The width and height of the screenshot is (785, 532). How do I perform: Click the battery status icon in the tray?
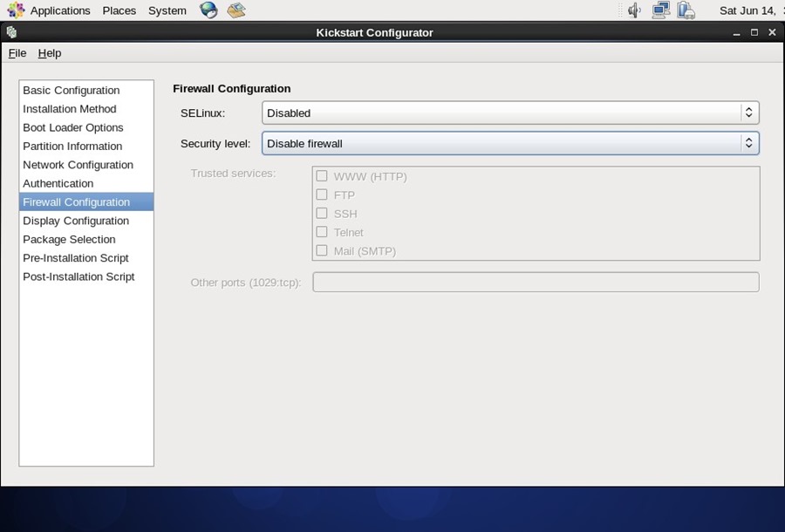coord(686,10)
